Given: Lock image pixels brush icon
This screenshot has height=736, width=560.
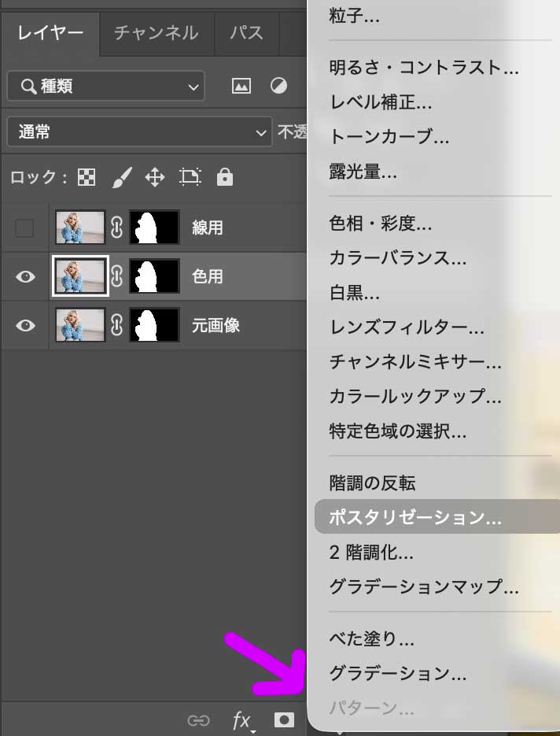Looking at the screenshot, I should pos(122,177).
